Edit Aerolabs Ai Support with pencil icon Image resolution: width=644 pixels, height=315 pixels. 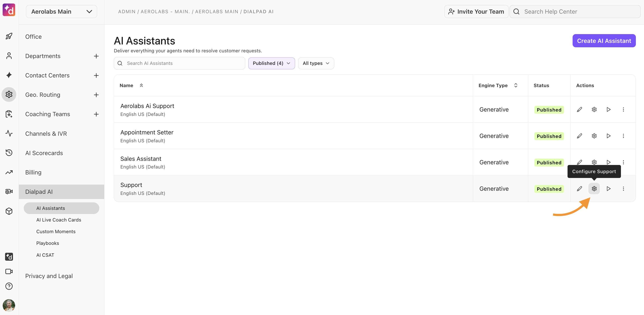pyautogui.click(x=579, y=110)
